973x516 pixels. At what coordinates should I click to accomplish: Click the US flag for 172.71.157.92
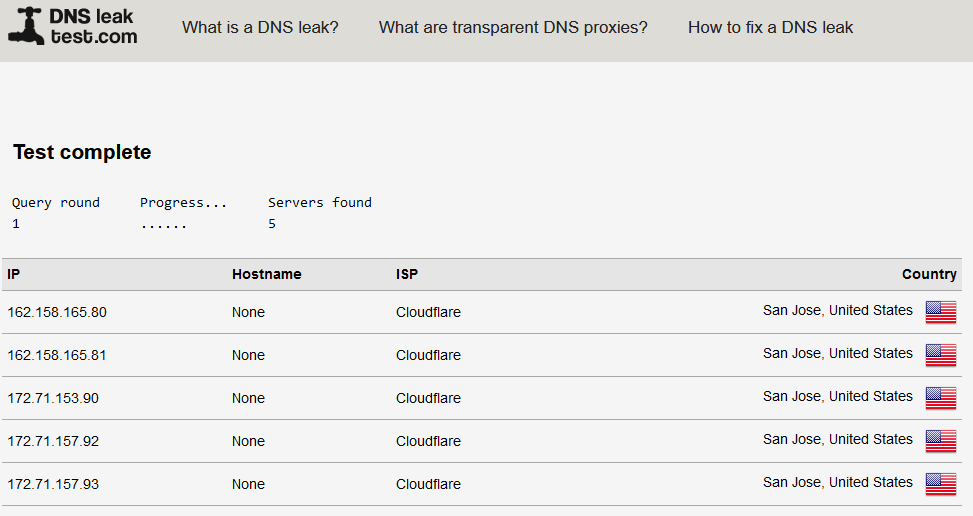pyautogui.click(x=940, y=441)
